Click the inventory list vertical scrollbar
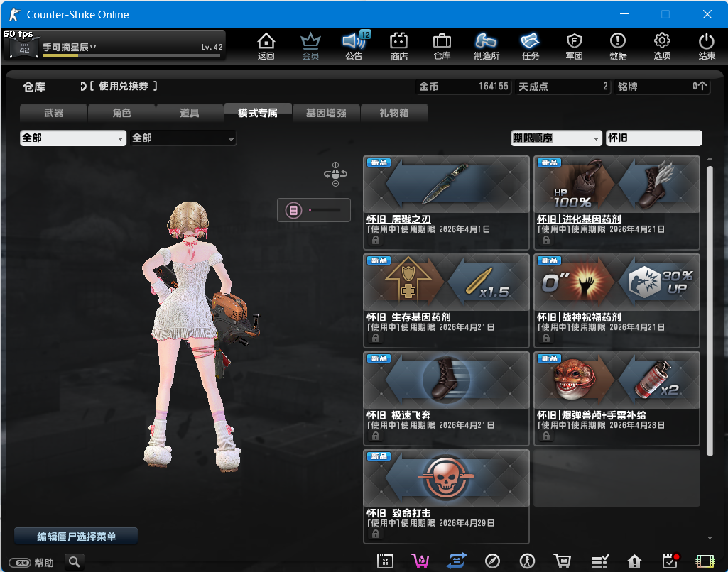This screenshot has height=572, width=728. pyautogui.click(x=710, y=311)
